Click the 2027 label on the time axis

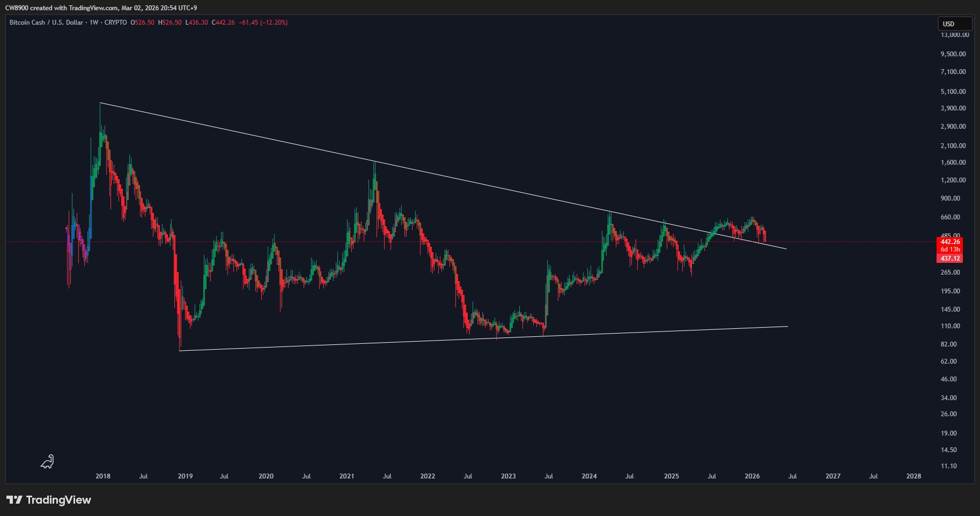(833, 476)
